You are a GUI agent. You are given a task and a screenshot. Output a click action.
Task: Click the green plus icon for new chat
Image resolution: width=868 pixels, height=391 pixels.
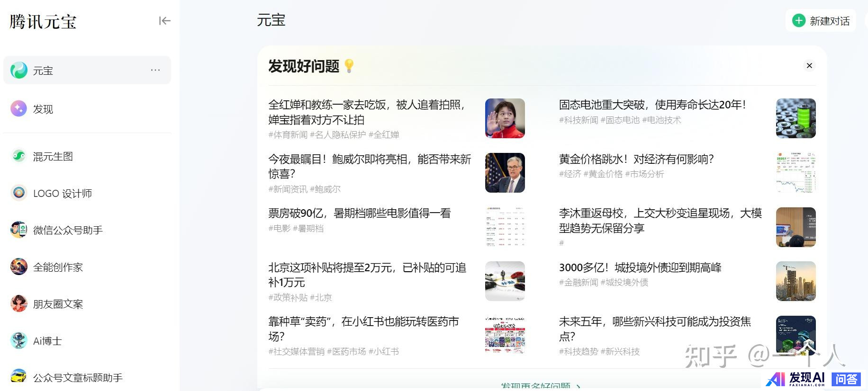point(799,21)
